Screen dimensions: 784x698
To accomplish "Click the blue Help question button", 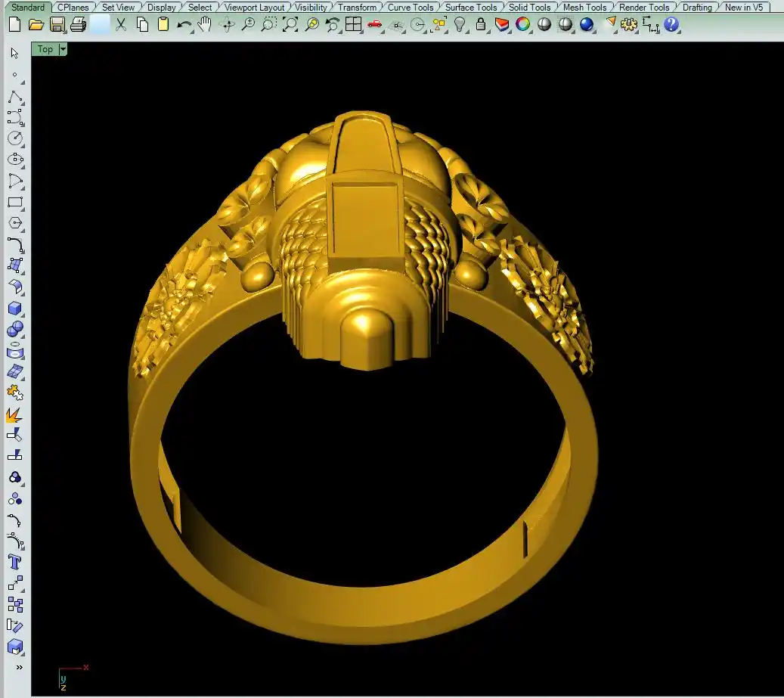I will pos(671,24).
